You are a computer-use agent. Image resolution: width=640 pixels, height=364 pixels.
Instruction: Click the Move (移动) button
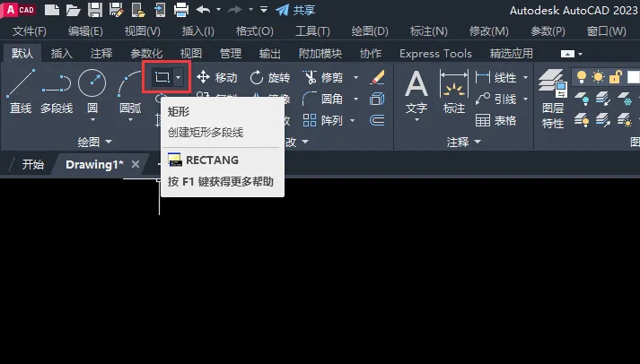pyautogui.click(x=216, y=77)
